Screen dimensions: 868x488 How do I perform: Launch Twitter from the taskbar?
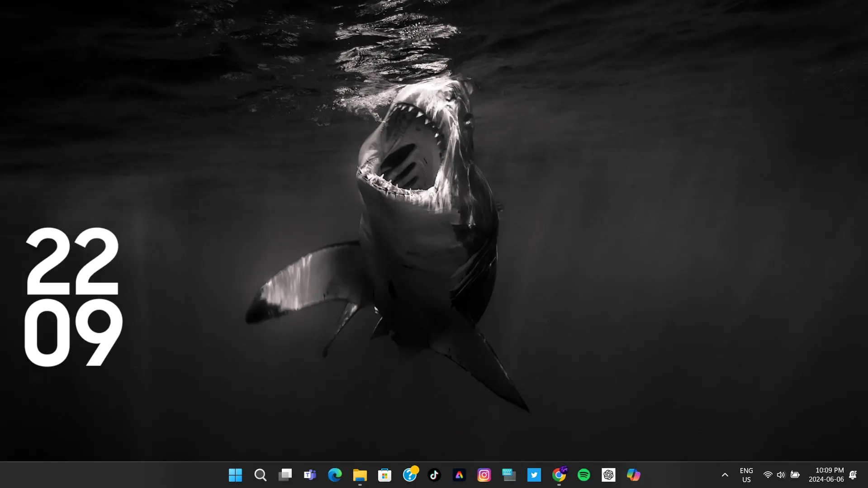534,475
